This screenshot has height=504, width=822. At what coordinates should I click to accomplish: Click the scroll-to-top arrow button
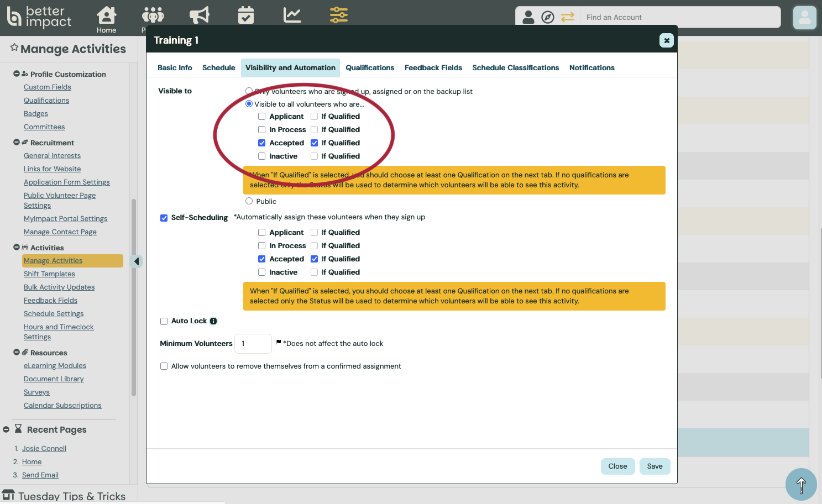pyautogui.click(x=800, y=485)
